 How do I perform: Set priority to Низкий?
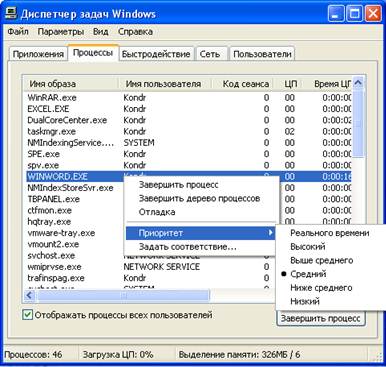pyautogui.click(x=305, y=301)
